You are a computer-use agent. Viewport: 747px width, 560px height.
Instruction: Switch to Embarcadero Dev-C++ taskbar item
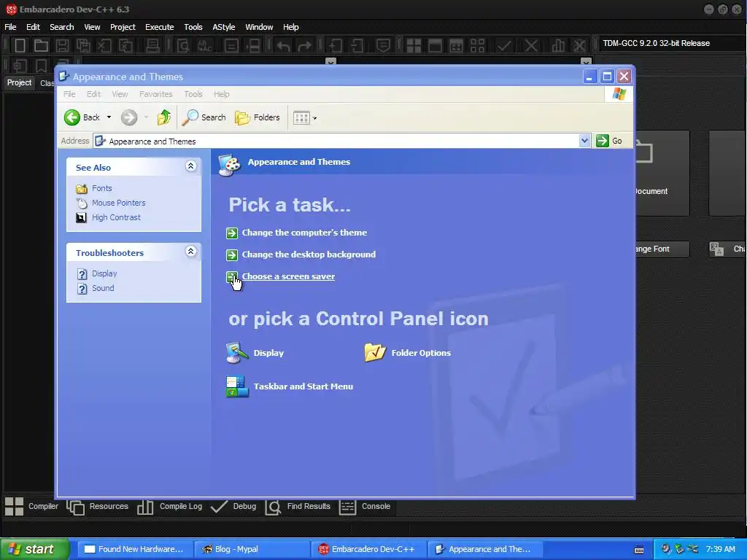click(369, 549)
